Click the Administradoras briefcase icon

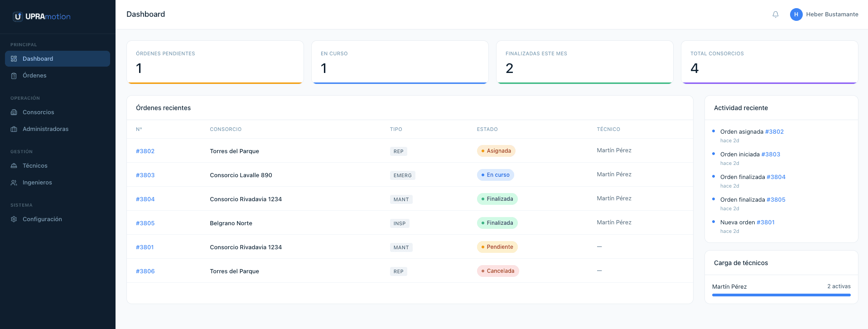[x=14, y=129]
